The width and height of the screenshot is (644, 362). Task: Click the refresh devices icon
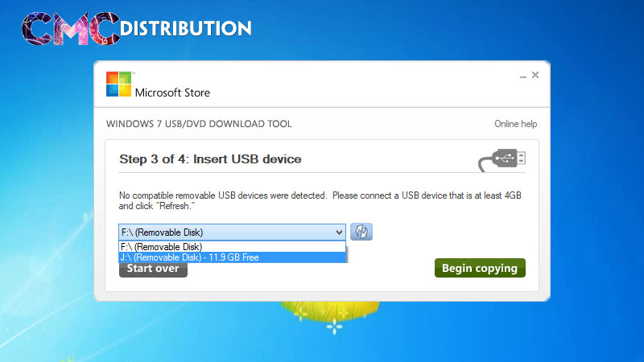pos(361,232)
